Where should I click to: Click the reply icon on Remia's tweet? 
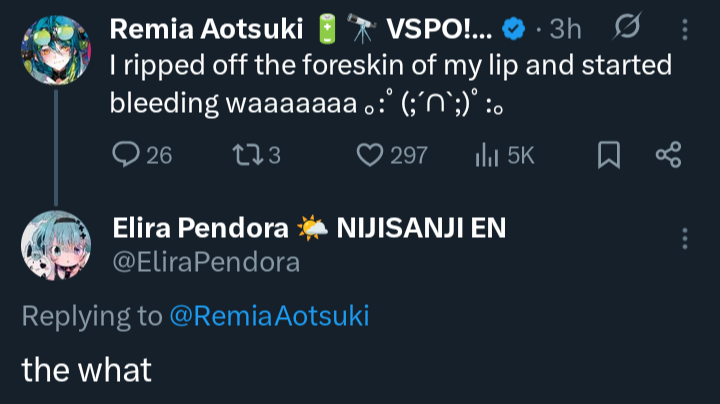pyautogui.click(x=127, y=155)
